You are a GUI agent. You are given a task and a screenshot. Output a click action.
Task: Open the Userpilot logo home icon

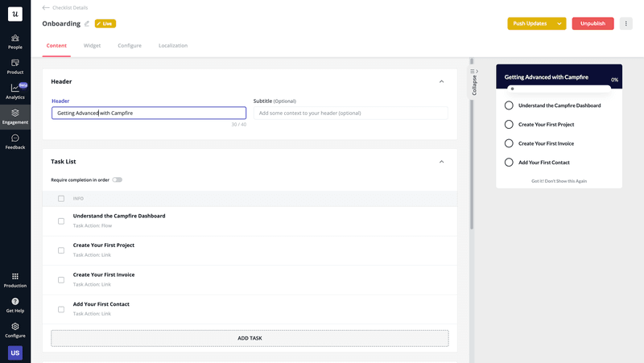tap(15, 14)
